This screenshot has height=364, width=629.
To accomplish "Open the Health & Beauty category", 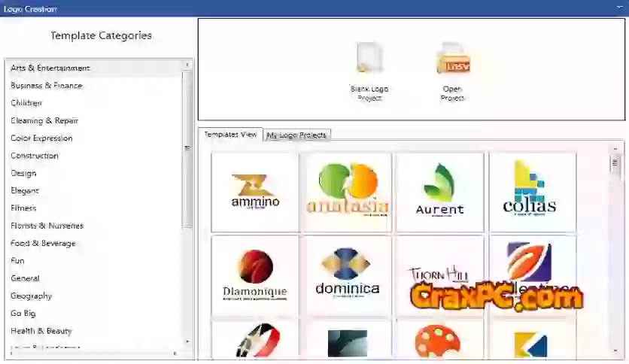I will click(41, 331).
